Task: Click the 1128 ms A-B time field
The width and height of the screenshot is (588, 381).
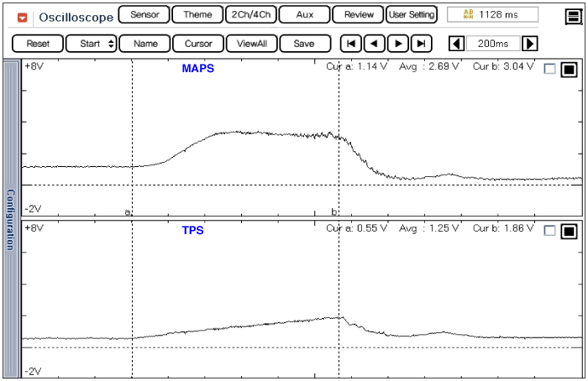Action: pyautogui.click(x=493, y=14)
